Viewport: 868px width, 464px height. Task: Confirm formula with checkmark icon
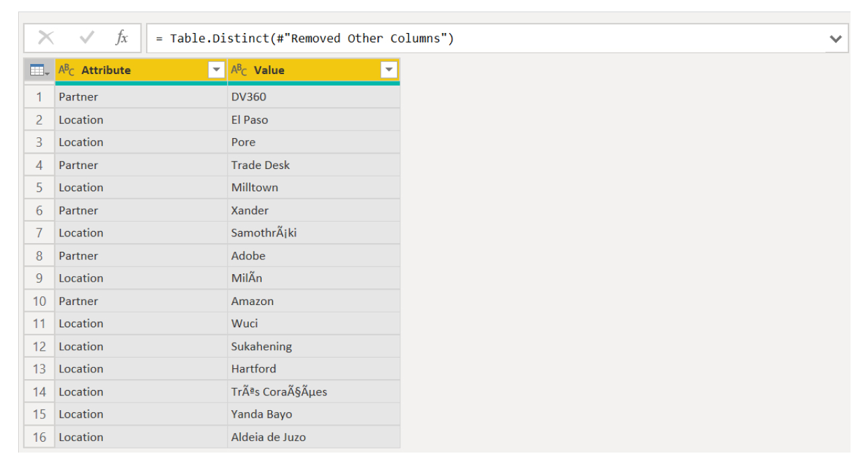(x=87, y=38)
